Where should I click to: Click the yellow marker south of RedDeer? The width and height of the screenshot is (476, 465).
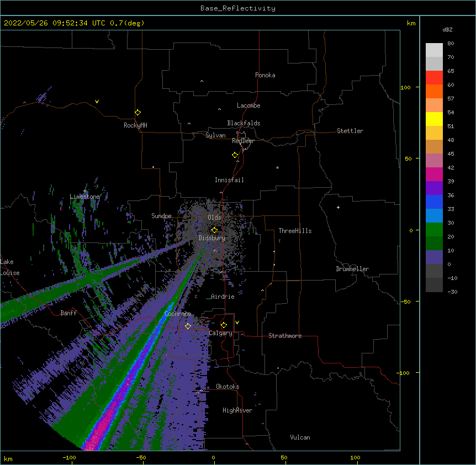coord(235,155)
